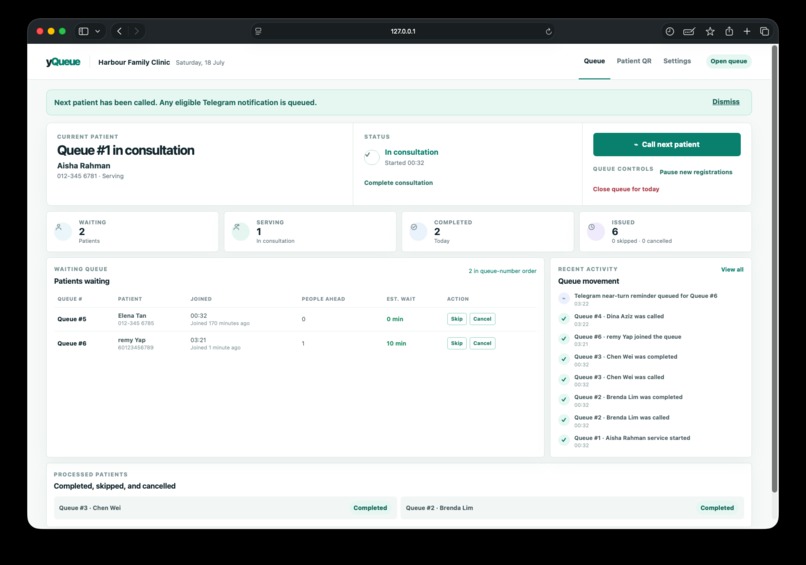This screenshot has height=565, width=806.
Task: Add a new tab with the plus icon
Action: click(x=747, y=31)
